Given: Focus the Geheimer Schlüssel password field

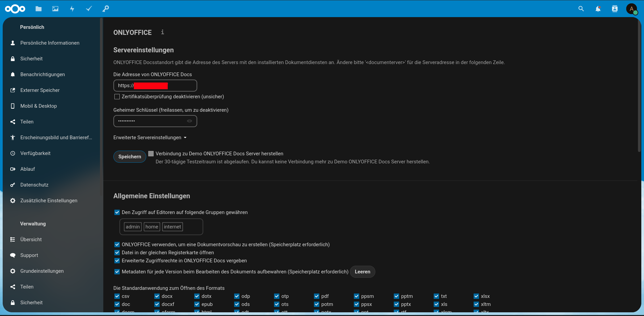Looking at the screenshot, I should [155, 121].
